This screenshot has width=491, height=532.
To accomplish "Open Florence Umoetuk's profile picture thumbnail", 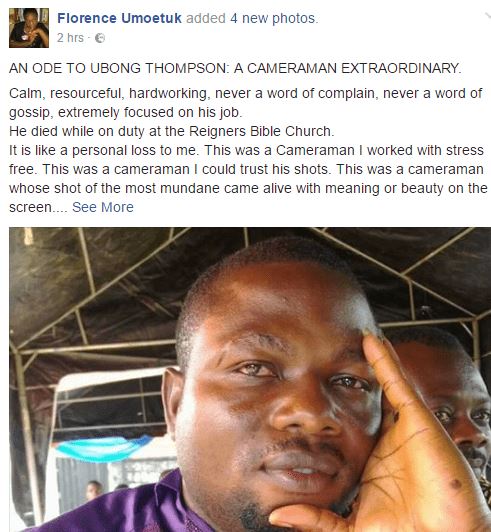I will (29, 28).
